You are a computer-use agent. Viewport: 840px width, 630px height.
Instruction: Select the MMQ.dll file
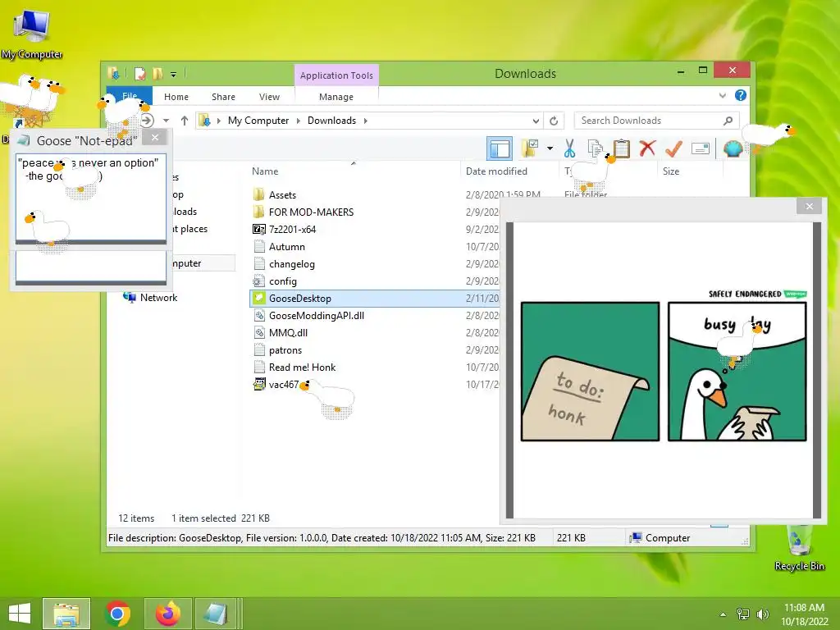coord(288,333)
